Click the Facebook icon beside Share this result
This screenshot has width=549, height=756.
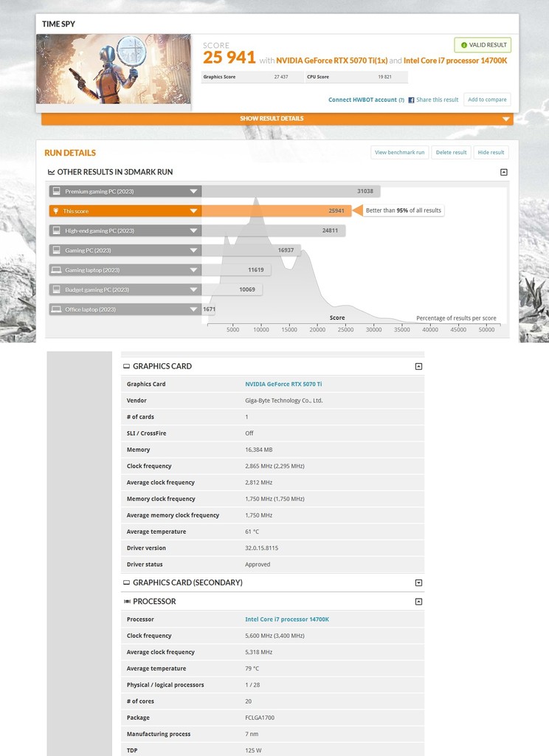pos(411,100)
